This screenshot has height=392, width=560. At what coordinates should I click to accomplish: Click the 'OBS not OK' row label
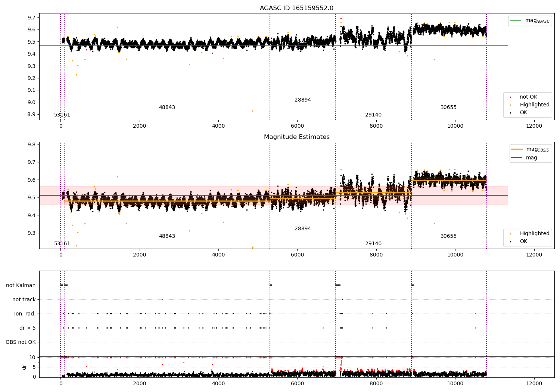click(x=21, y=342)
